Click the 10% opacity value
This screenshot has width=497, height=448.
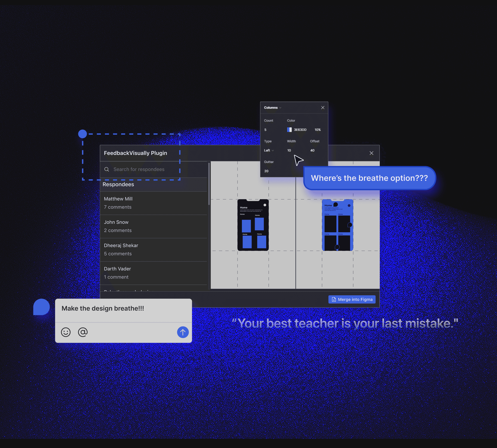(318, 130)
